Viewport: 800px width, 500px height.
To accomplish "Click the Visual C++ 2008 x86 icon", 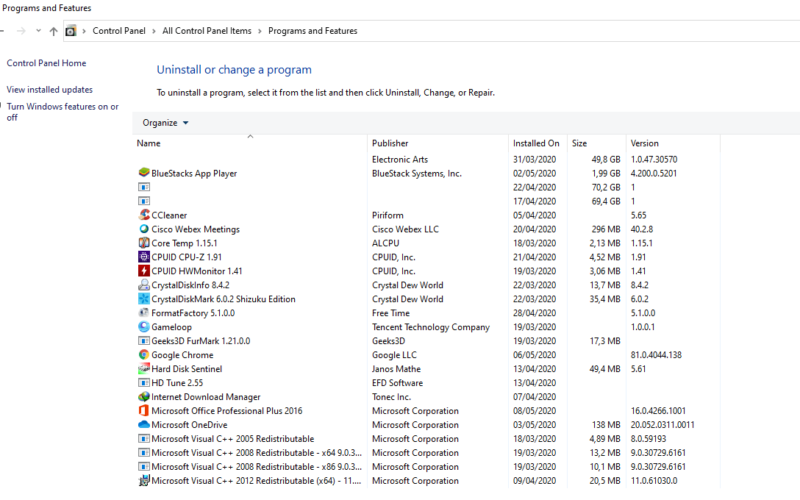I will (x=144, y=466).
